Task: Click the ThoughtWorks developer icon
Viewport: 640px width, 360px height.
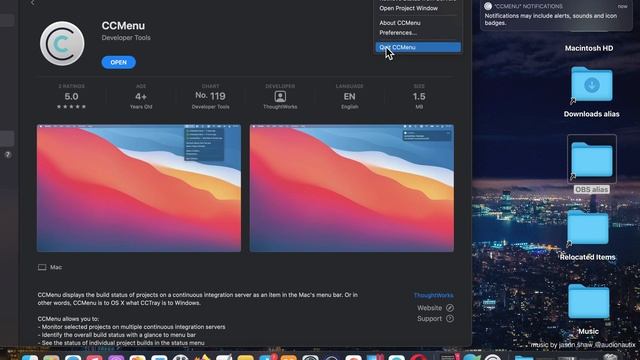Action: point(280,97)
